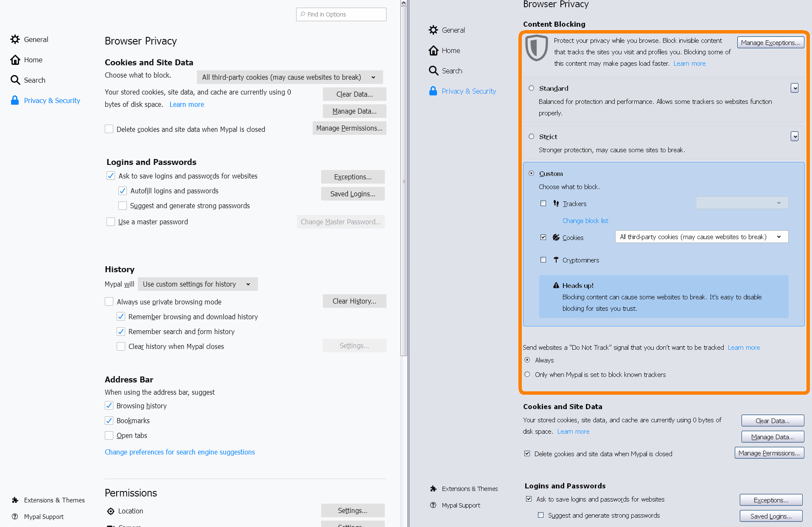812x527 pixels.
Task: Open the Change block list link
Action: [585, 221]
